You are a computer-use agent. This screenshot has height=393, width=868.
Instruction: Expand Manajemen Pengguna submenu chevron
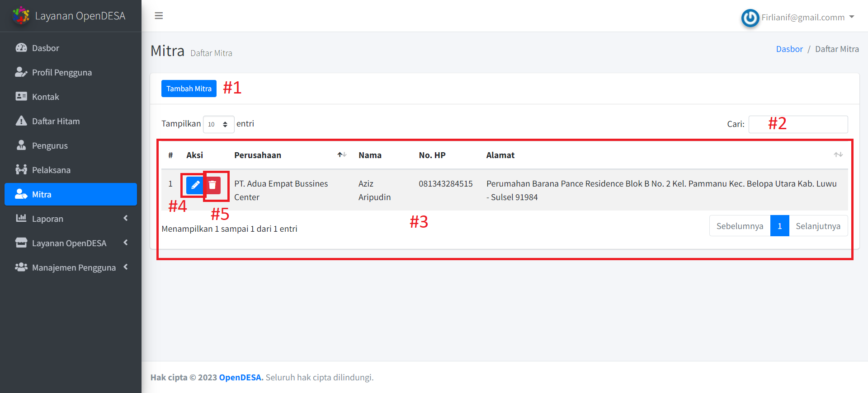(x=126, y=267)
